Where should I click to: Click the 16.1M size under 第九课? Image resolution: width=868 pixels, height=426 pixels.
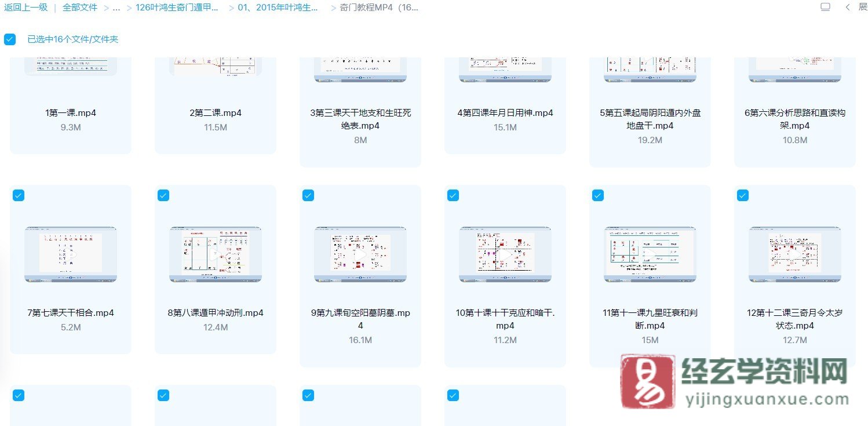pos(360,340)
